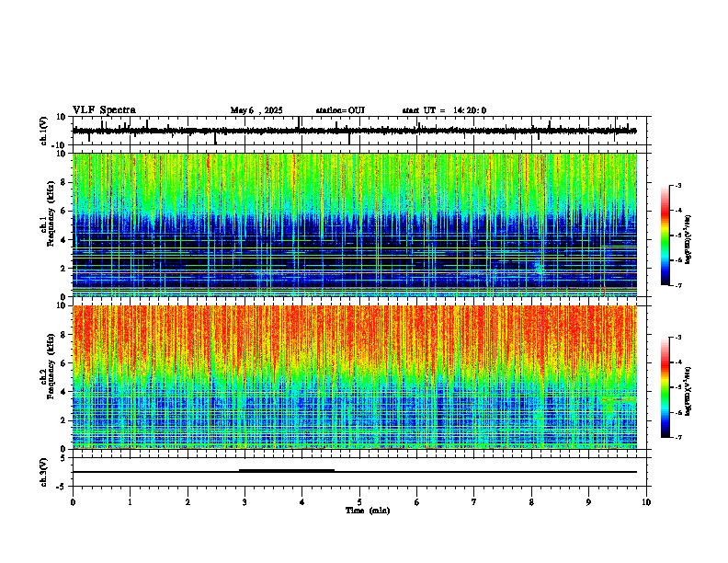Click the "5" tick on ch.3(V) axis

pos(63,458)
